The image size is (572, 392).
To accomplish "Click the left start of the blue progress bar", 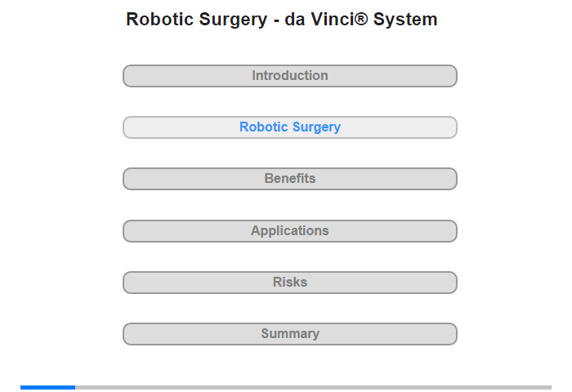I will coord(22,387).
